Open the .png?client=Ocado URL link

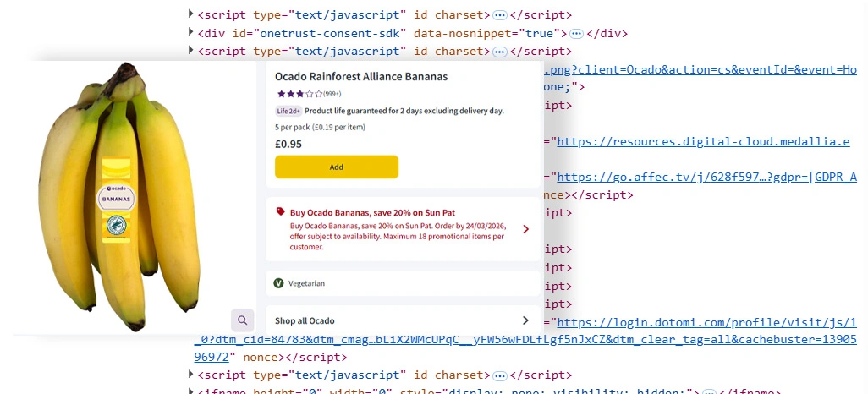[x=700, y=69]
